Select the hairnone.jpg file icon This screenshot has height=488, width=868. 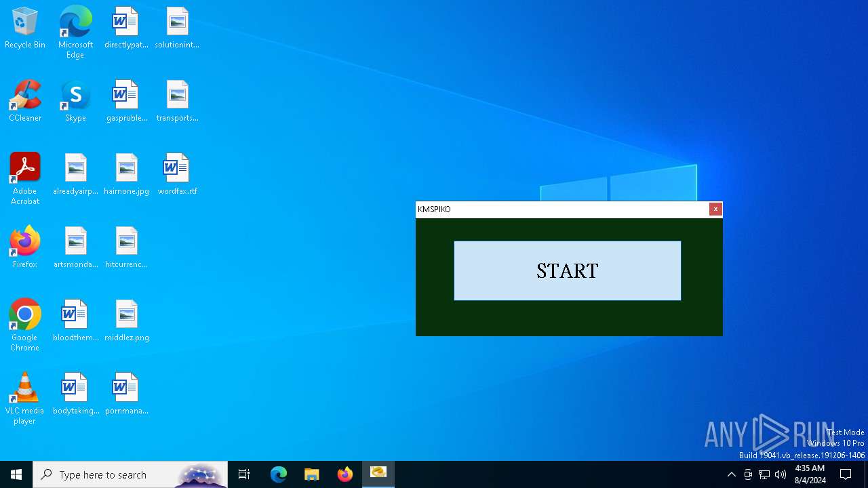click(126, 175)
